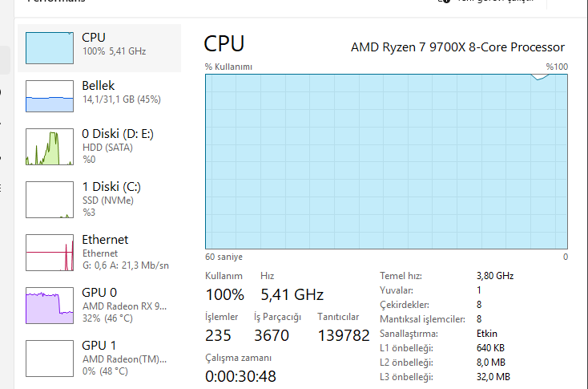
Task: Open the GPU 0 purple usage thumbnail
Action: pos(50,306)
